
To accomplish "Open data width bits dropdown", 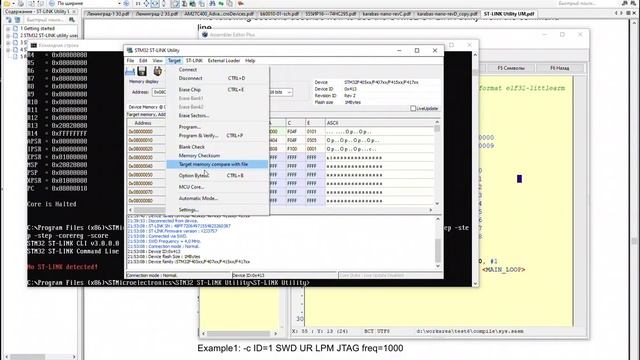I will pyautogui.click(x=289, y=92).
